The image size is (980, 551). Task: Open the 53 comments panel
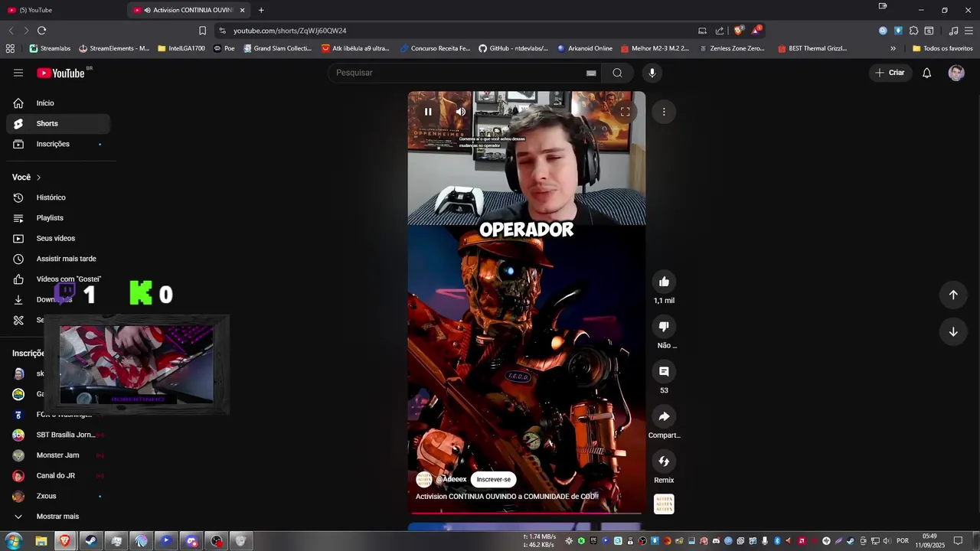pyautogui.click(x=664, y=371)
